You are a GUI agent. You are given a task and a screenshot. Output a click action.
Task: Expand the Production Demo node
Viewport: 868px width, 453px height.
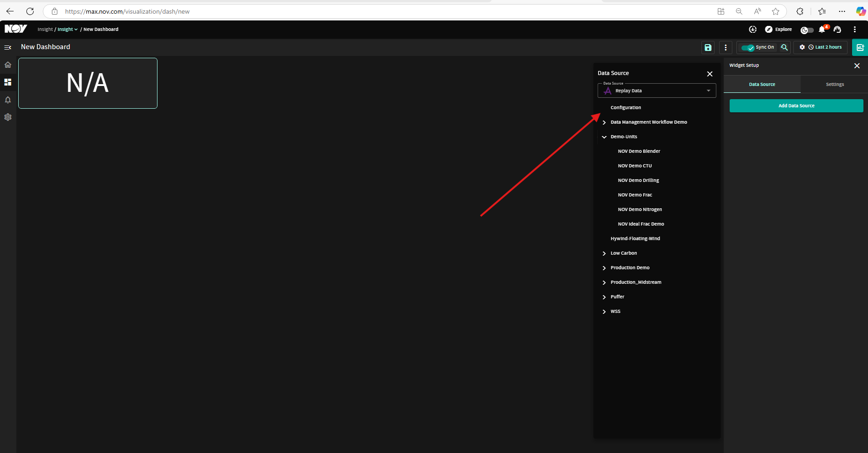point(604,268)
